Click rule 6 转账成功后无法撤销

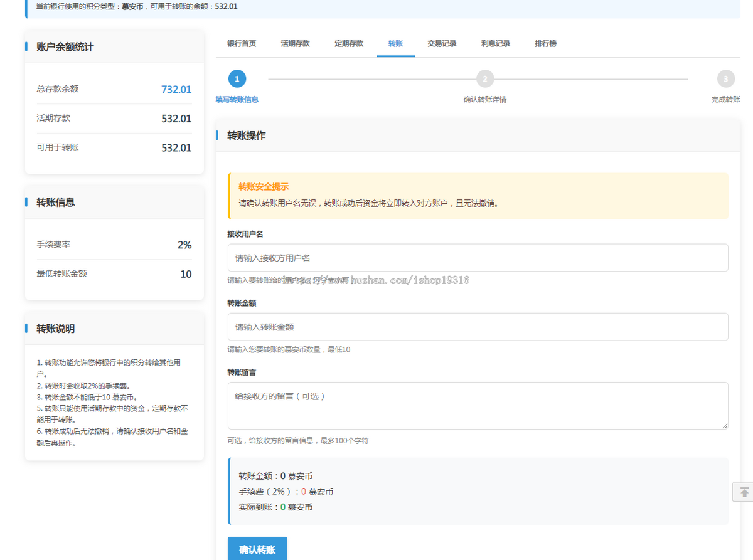tap(112, 437)
